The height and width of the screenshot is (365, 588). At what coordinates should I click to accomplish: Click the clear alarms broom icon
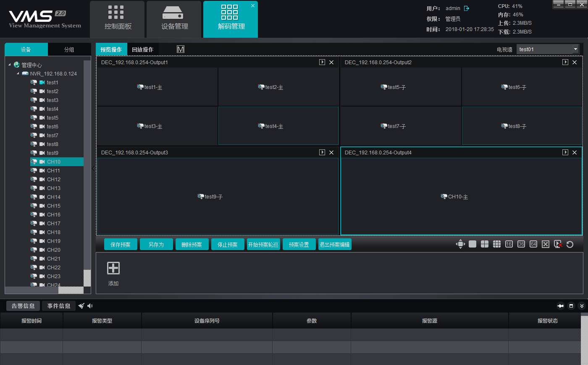point(81,306)
